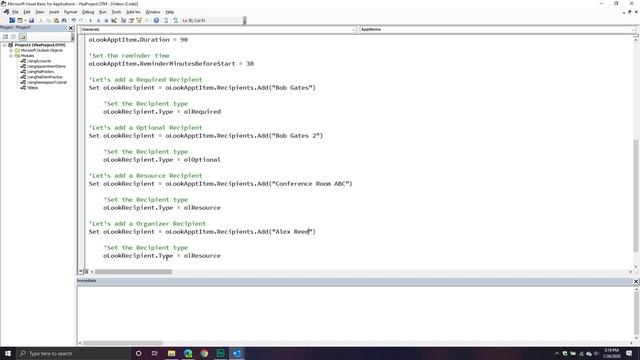
Task: Click the code editor horizontal scrollbar thumb
Action: pos(133,271)
